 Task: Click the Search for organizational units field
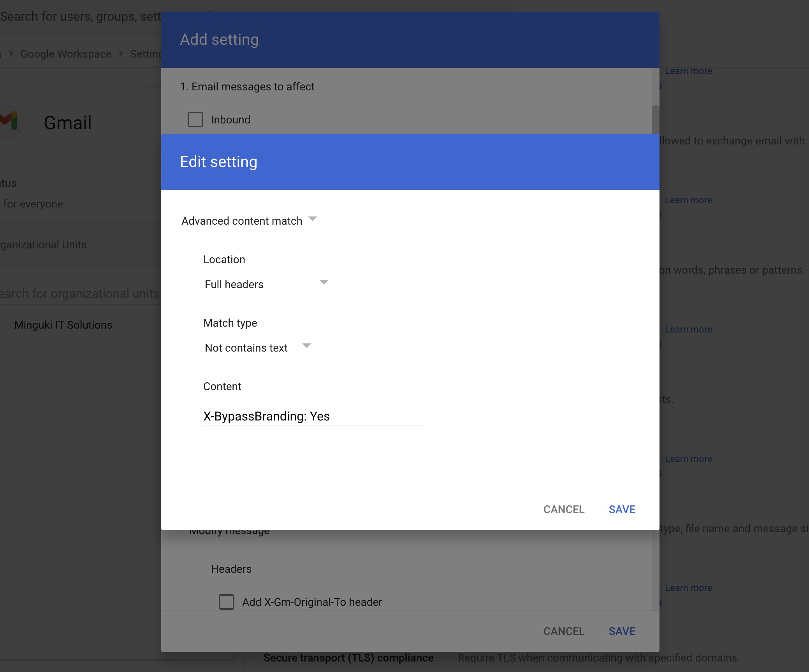pos(80,294)
